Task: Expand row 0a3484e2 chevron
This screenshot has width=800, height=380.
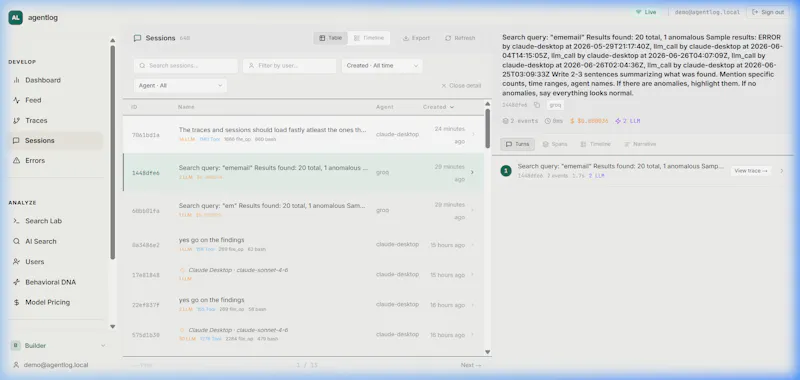Action: tap(472, 245)
